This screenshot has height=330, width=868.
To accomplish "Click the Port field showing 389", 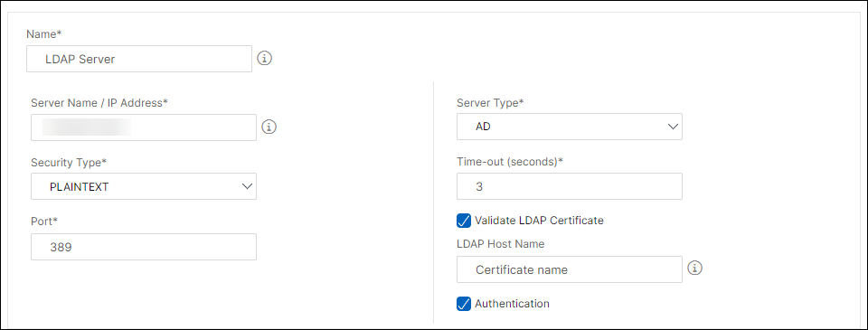I will (144, 247).
